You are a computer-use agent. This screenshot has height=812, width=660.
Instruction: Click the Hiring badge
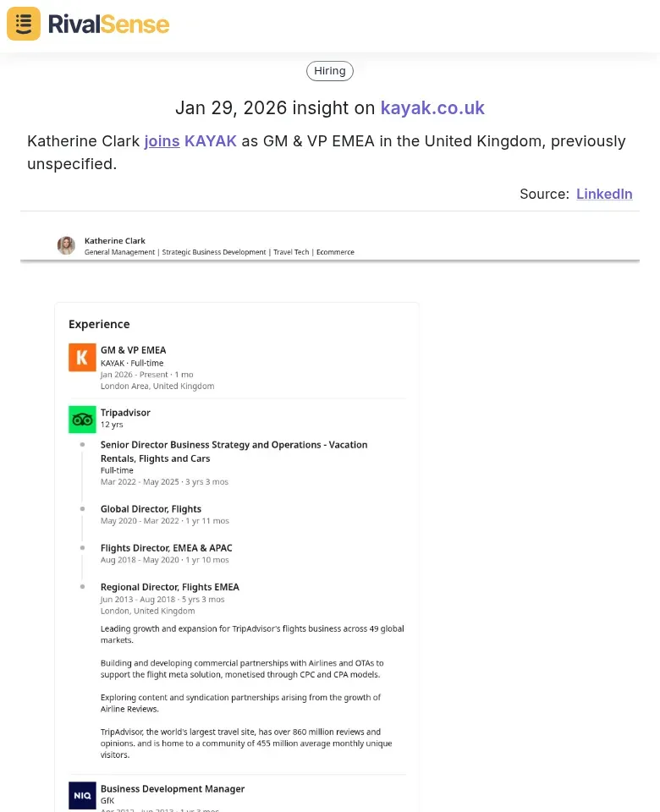tap(329, 70)
